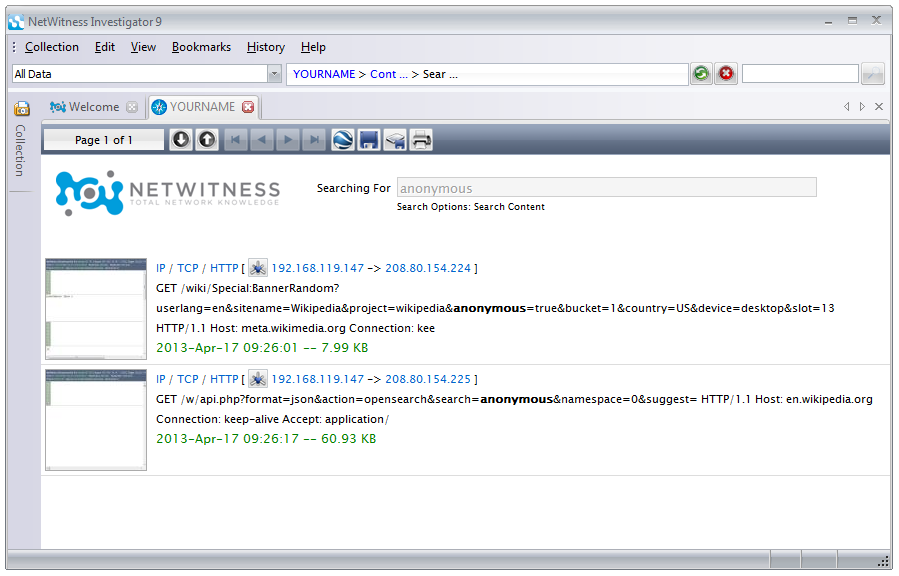Open the Collection panel icon in the sidebar

click(x=22, y=108)
